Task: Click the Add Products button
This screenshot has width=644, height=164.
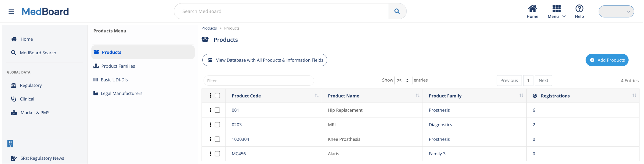Action: coord(608,60)
